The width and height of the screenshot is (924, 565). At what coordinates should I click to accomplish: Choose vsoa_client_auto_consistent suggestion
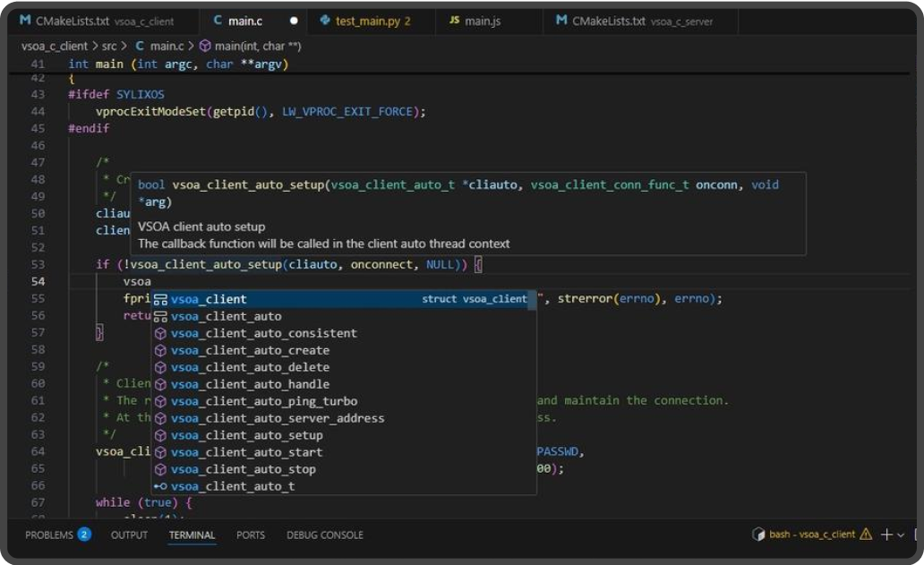pyautogui.click(x=344, y=333)
